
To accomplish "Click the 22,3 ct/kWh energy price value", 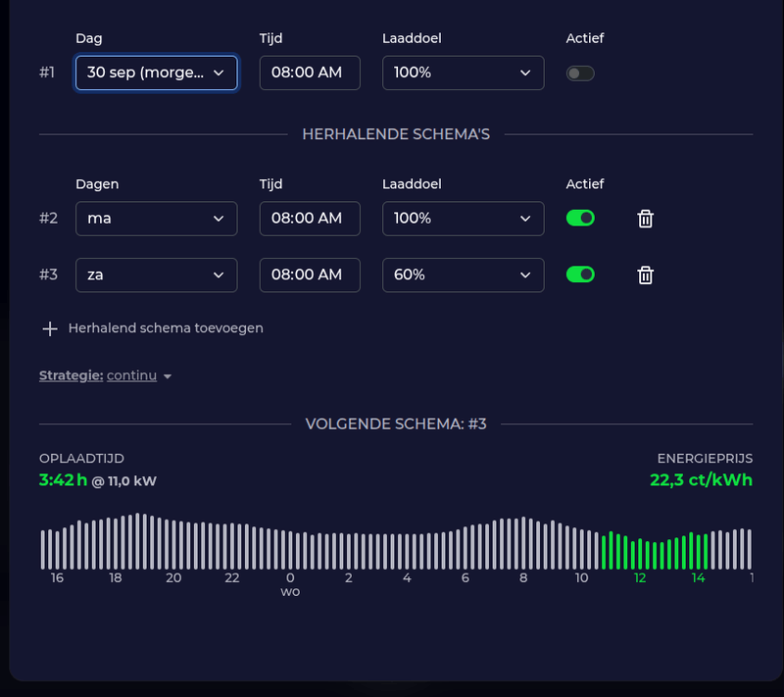I will [701, 480].
